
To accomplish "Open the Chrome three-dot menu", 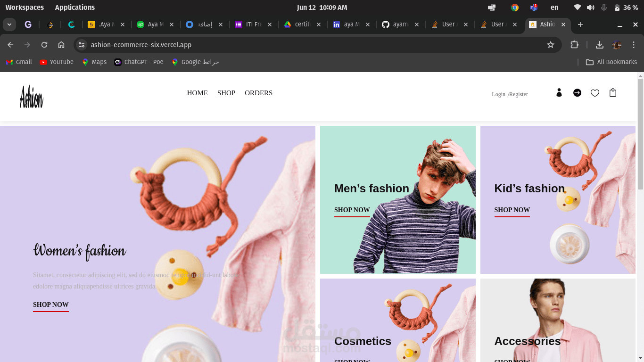I will point(634,45).
